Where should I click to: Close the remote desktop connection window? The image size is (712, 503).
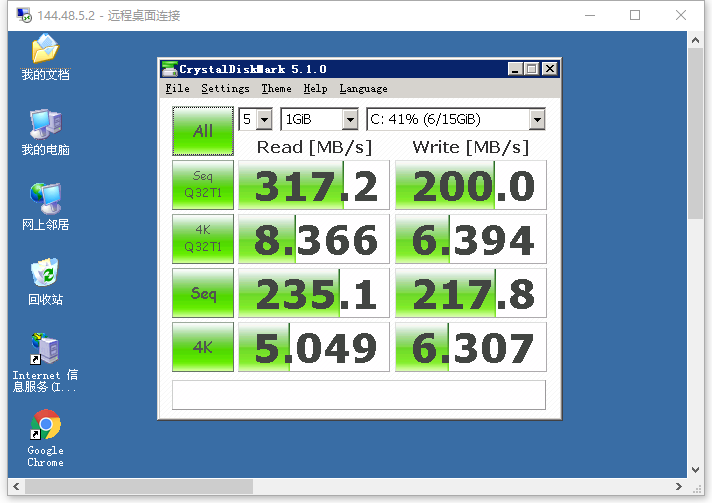681,15
